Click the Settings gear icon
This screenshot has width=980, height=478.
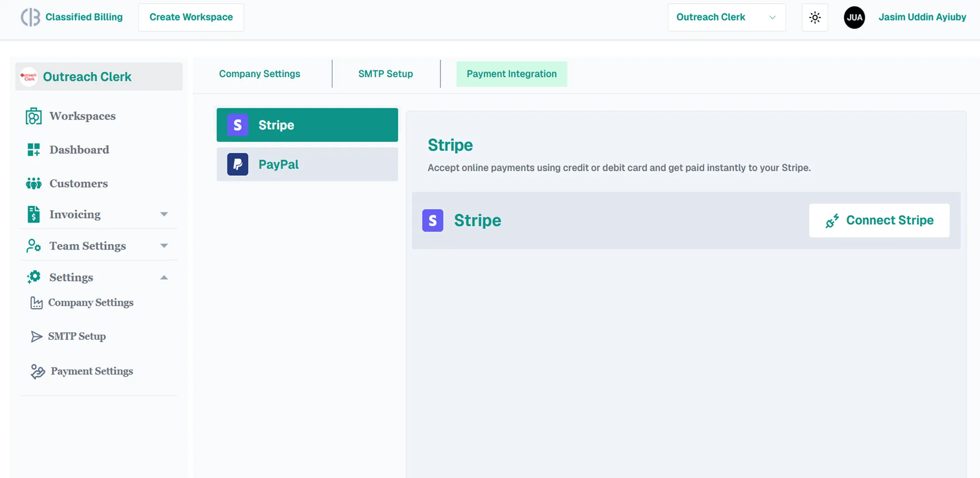34,277
